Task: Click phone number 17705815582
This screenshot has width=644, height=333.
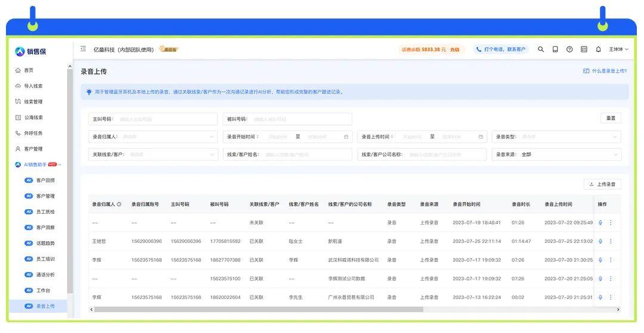Action: (x=225, y=241)
